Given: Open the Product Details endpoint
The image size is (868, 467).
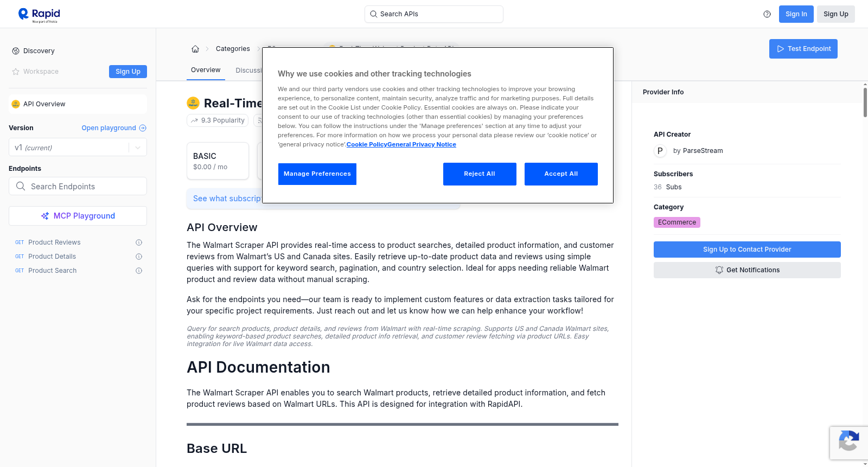Looking at the screenshot, I should pos(52,257).
